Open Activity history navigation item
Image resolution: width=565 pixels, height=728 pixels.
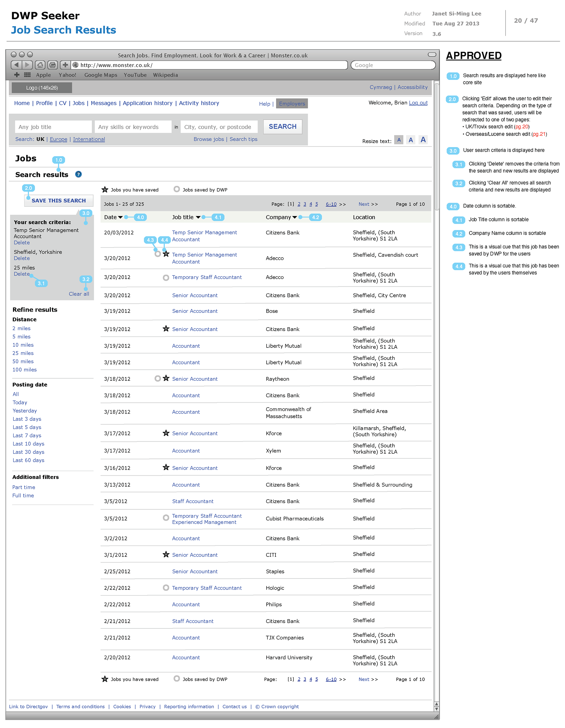click(x=199, y=103)
